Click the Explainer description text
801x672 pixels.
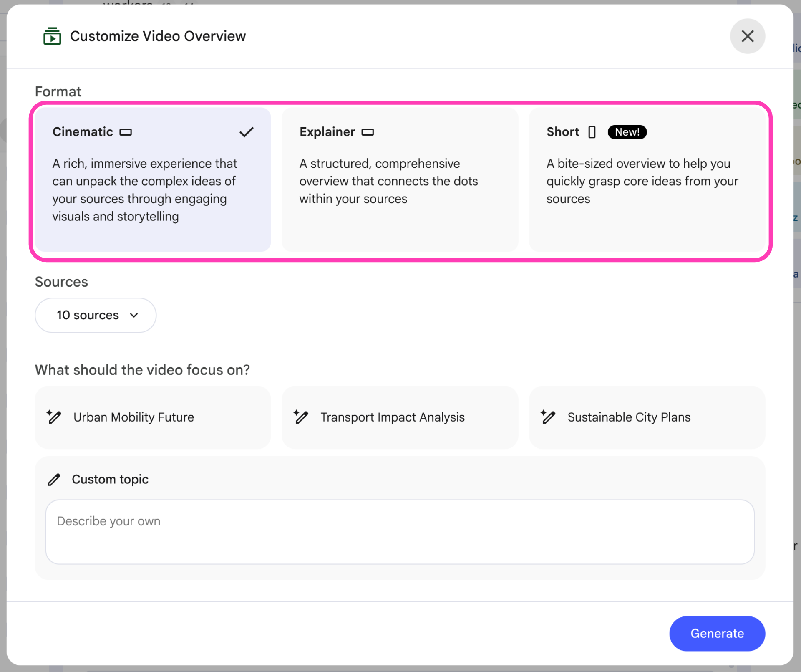pyautogui.click(x=388, y=181)
